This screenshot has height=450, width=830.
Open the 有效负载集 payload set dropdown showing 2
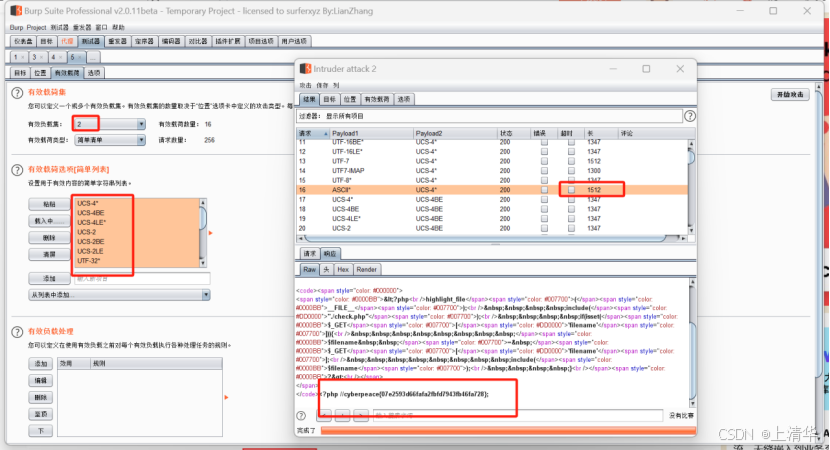(x=110, y=124)
